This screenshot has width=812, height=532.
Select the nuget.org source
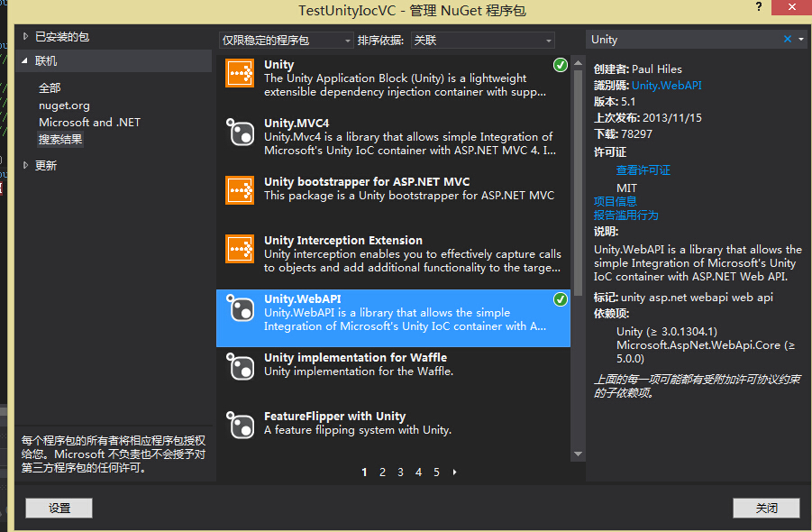point(64,105)
